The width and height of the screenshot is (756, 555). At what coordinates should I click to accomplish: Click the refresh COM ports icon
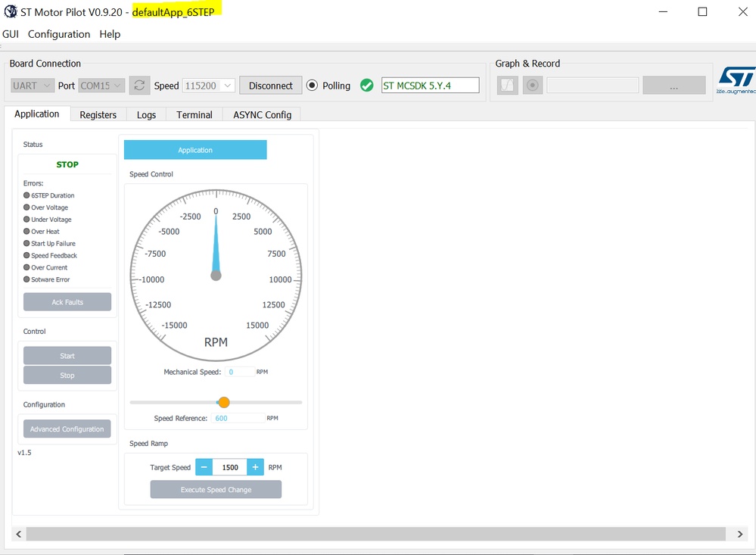point(139,86)
